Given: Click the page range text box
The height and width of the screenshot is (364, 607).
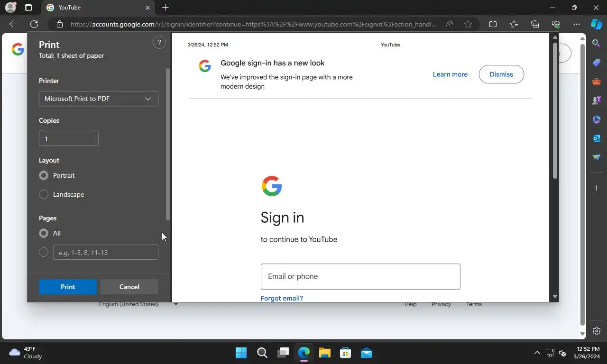Looking at the screenshot, I should coord(106,252).
